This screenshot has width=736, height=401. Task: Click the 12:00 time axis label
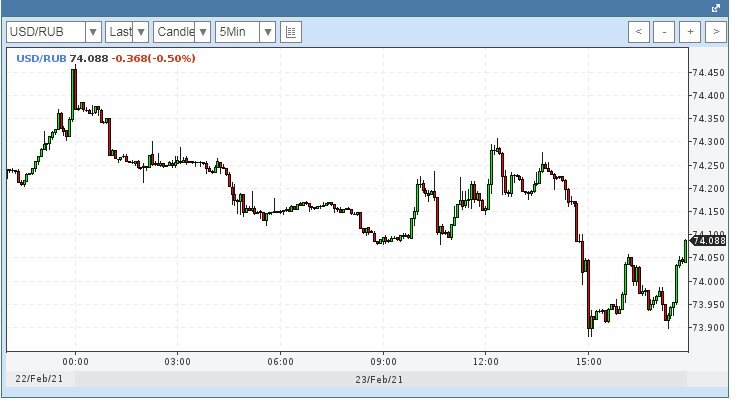[x=486, y=362]
